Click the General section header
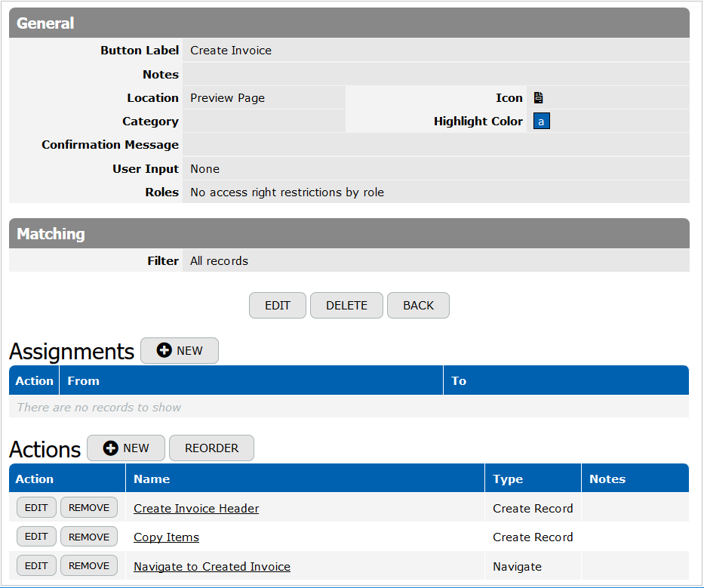Image resolution: width=704 pixels, height=588 pixels. click(349, 23)
